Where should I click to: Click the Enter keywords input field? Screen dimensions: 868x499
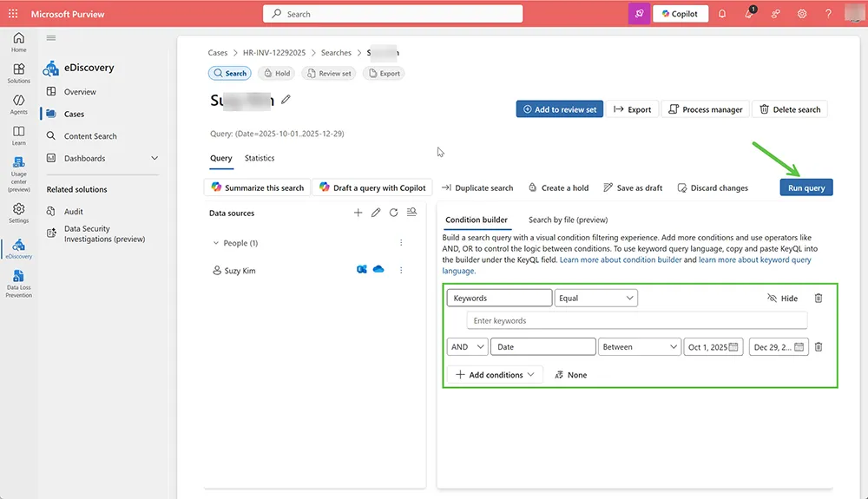(x=636, y=320)
